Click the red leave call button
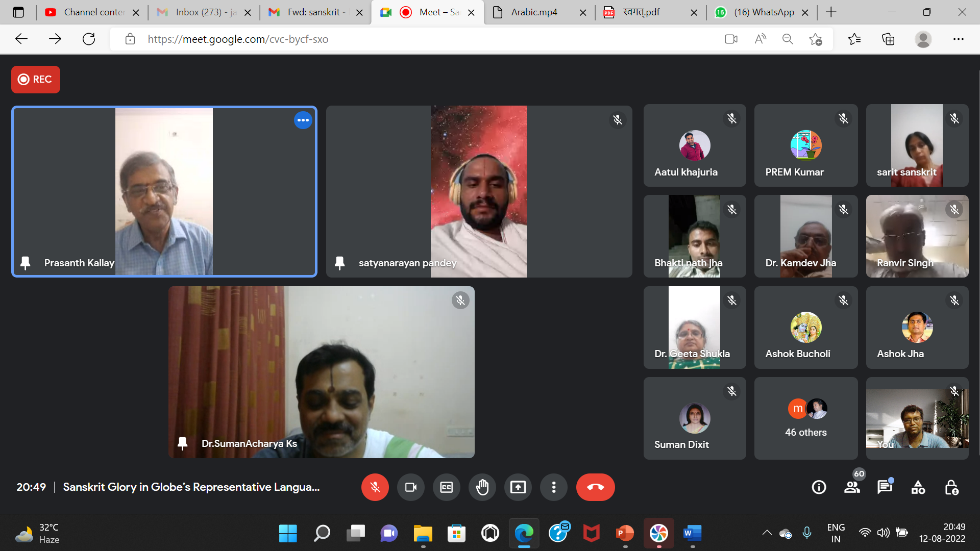Viewport: 980px width, 551px height. tap(595, 487)
